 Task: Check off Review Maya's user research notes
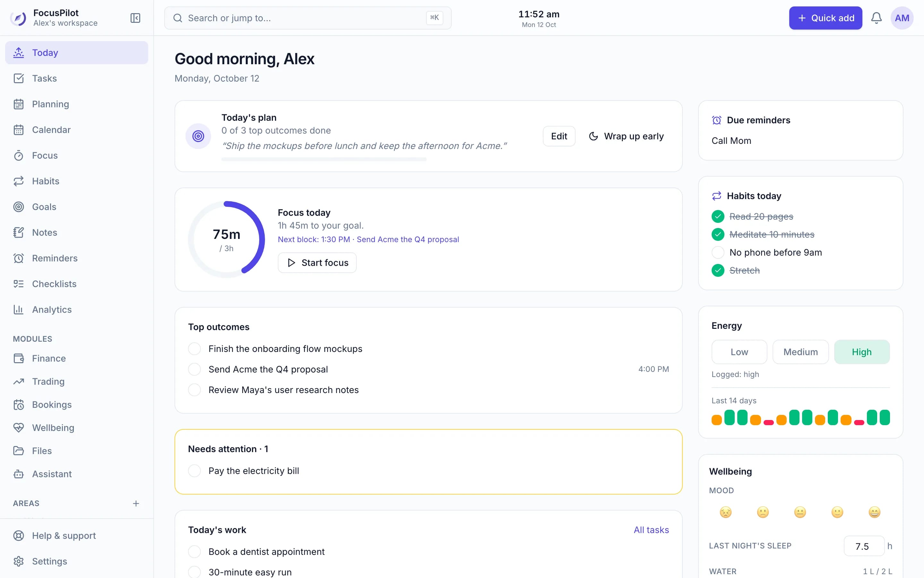tap(194, 390)
